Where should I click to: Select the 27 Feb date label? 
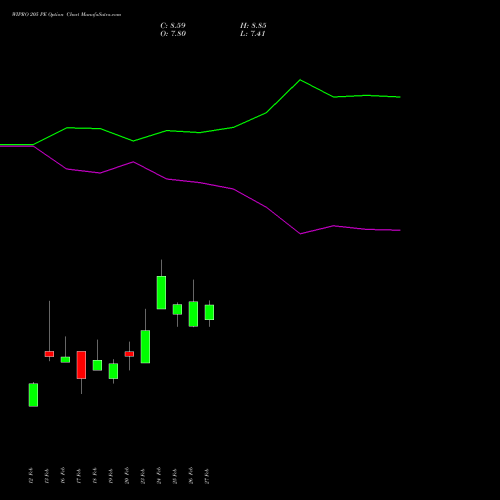[x=207, y=476]
